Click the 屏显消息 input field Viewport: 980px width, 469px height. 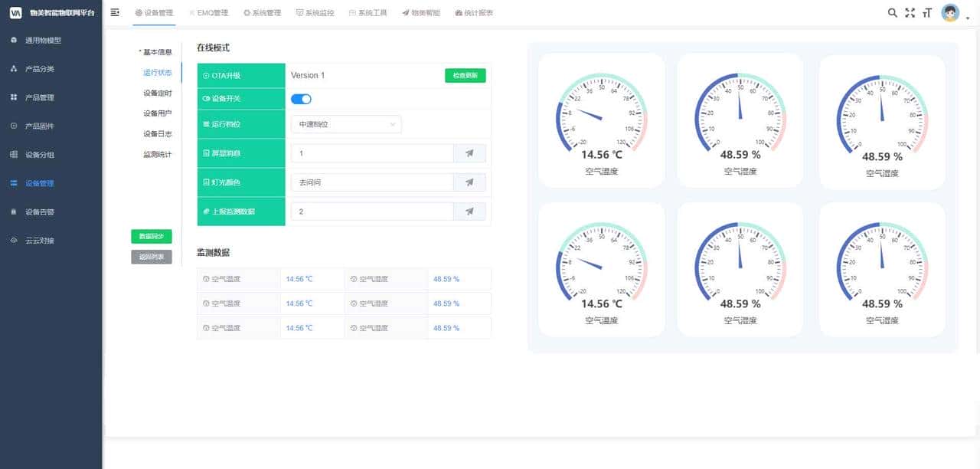pyautogui.click(x=371, y=153)
